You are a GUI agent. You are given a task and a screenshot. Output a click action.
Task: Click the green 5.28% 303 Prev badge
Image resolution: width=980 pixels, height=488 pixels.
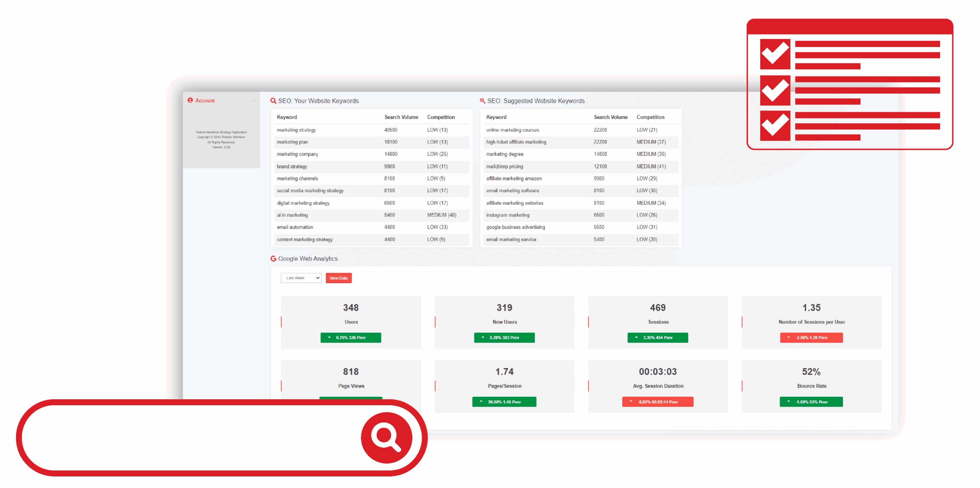coord(504,338)
